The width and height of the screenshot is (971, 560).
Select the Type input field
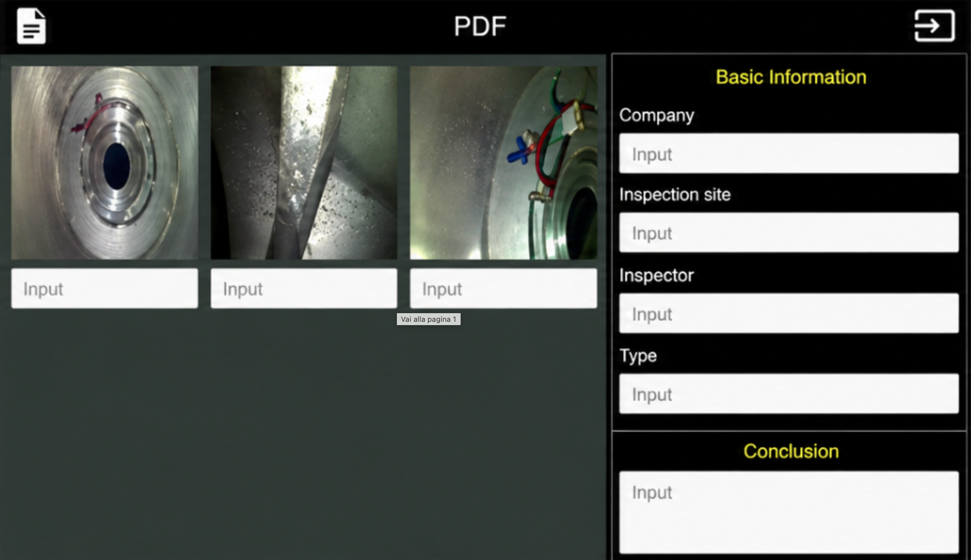[789, 393]
